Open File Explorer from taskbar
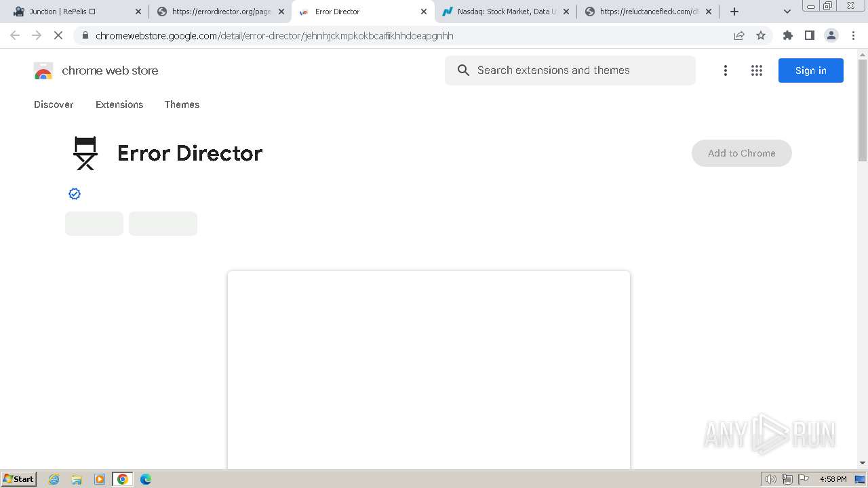This screenshot has height=488, width=868. coord(77,479)
